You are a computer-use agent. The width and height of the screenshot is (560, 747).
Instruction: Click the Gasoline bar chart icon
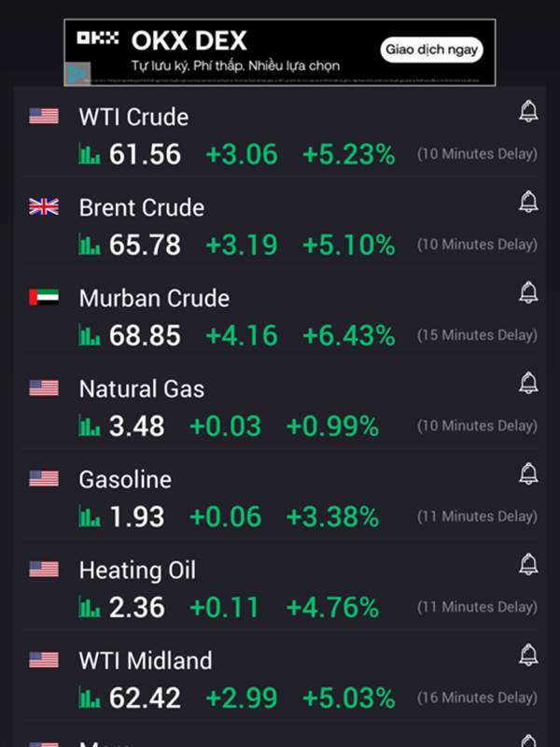coord(91,517)
